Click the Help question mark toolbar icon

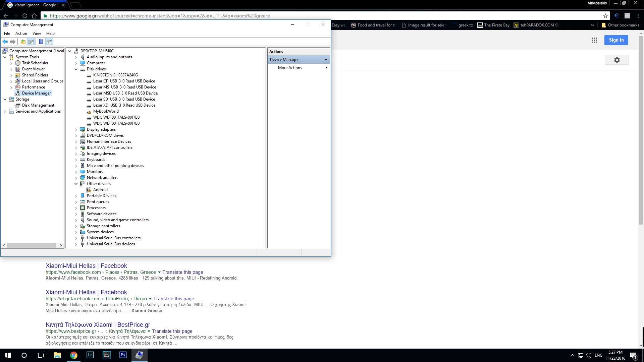pyautogui.click(x=41, y=42)
